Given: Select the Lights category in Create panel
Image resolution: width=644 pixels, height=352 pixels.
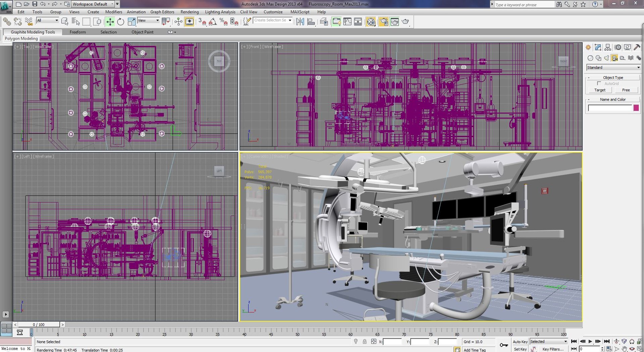Looking at the screenshot, I should coord(606,58).
